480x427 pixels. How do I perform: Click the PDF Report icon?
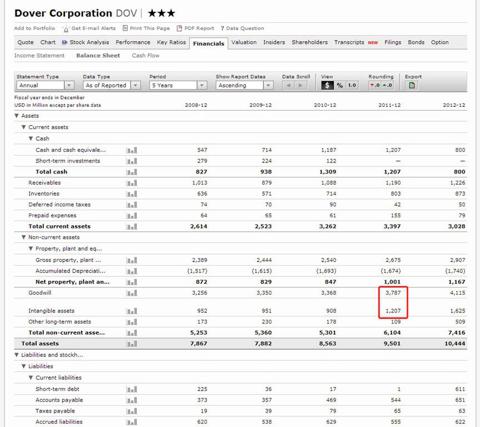[x=179, y=28]
